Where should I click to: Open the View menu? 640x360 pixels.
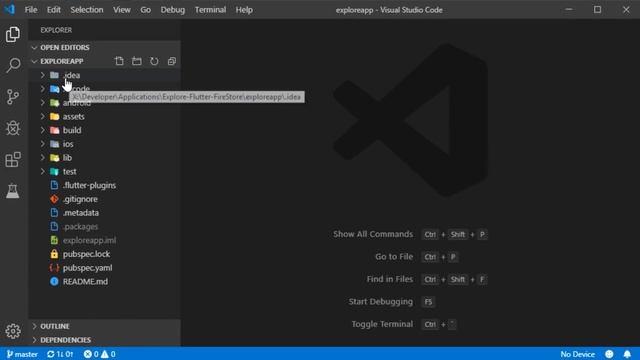[122, 9]
